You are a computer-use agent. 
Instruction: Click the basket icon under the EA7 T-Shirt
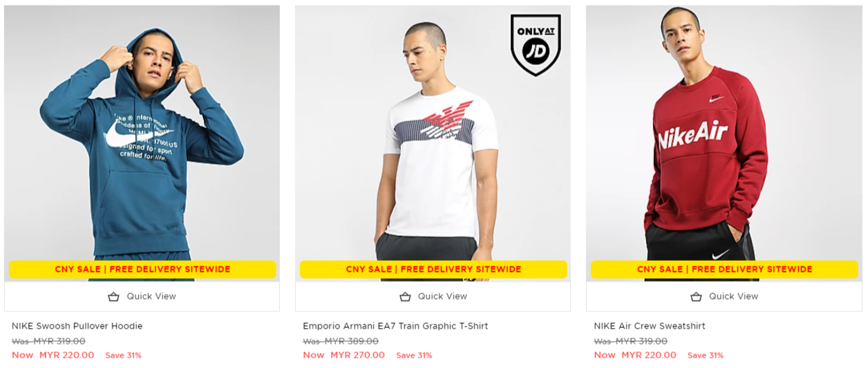click(406, 297)
